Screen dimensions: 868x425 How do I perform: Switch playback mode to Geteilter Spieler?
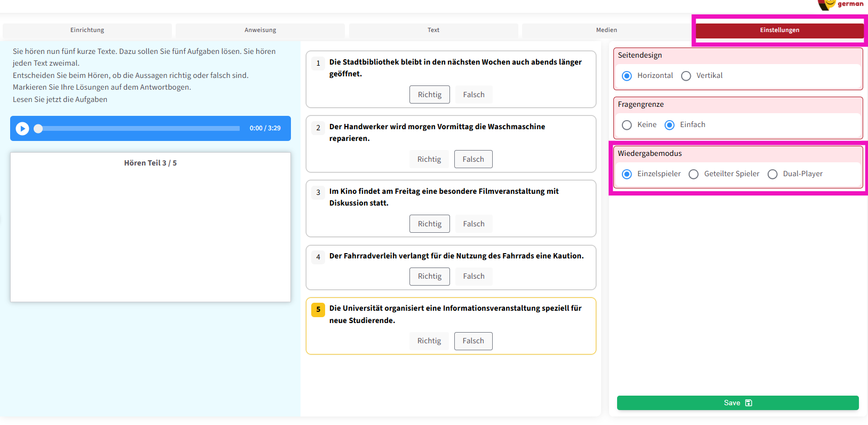694,174
